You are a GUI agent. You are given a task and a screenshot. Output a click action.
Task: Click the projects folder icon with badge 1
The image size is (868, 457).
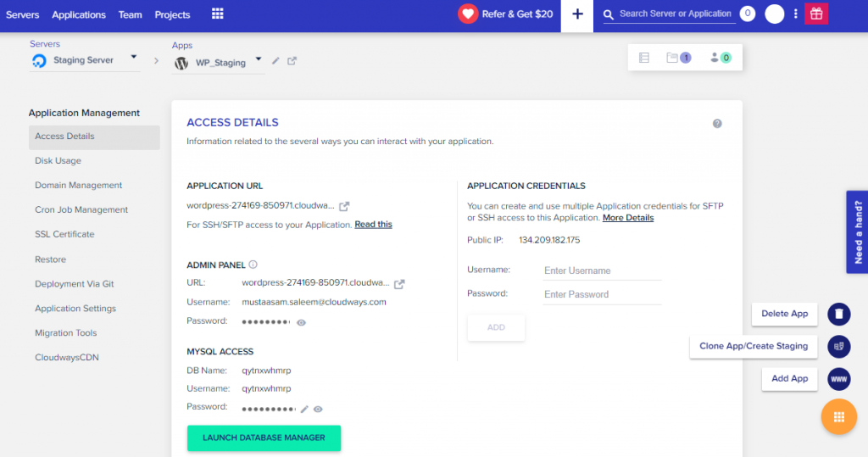[679, 58]
